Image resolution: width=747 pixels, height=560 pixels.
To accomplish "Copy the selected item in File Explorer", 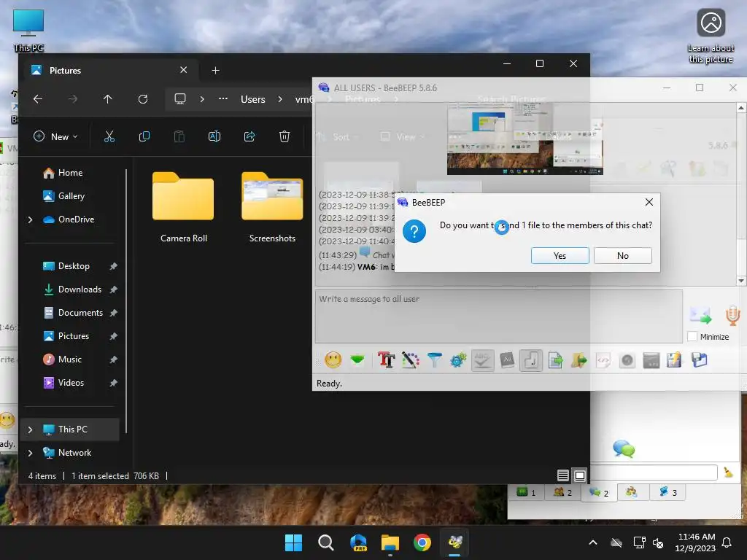I will 144,136.
